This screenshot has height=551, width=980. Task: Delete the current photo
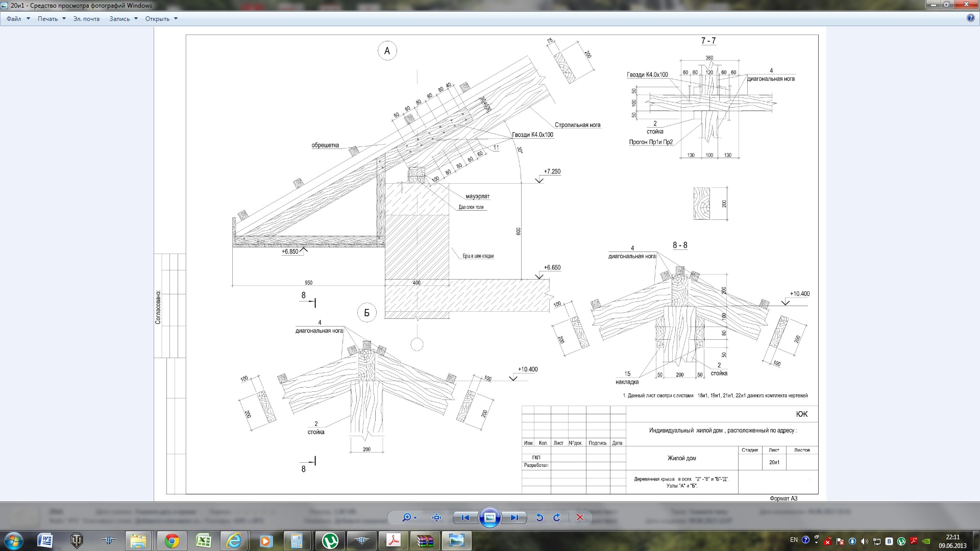[580, 517]
